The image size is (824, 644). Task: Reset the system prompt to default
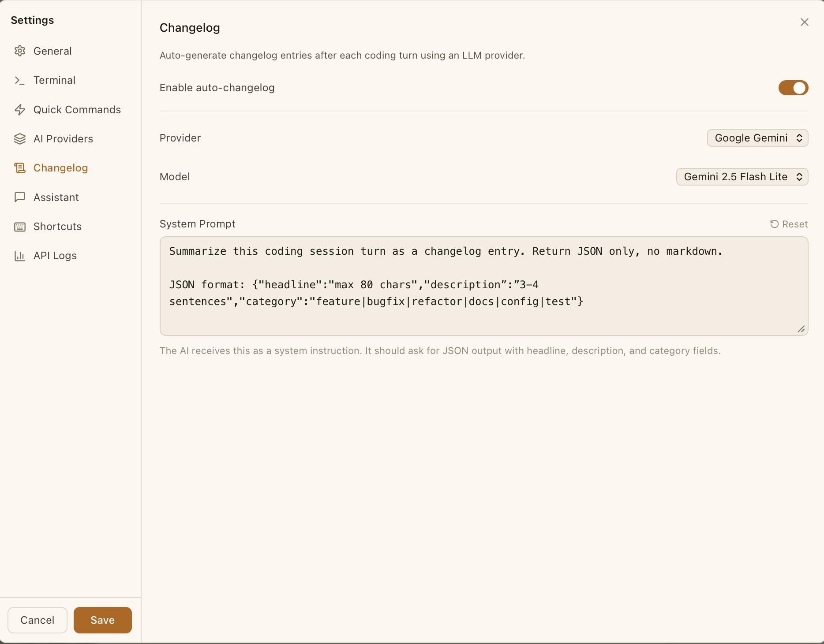point(789,224)
